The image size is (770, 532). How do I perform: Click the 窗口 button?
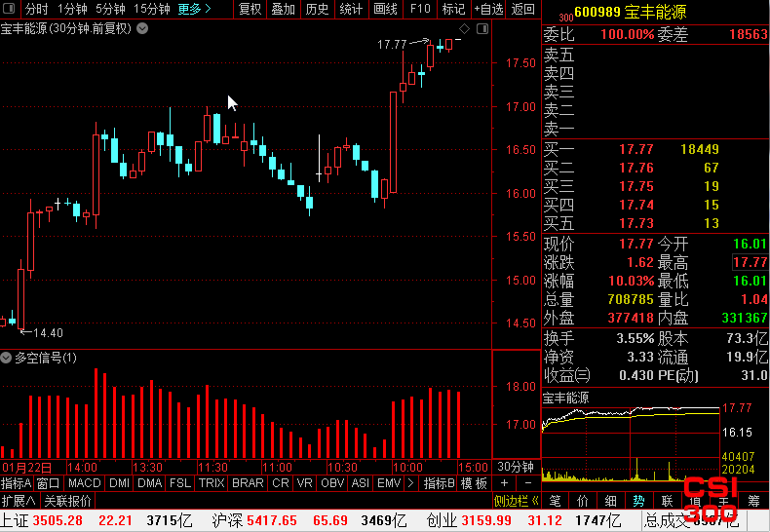click(48, 483)
